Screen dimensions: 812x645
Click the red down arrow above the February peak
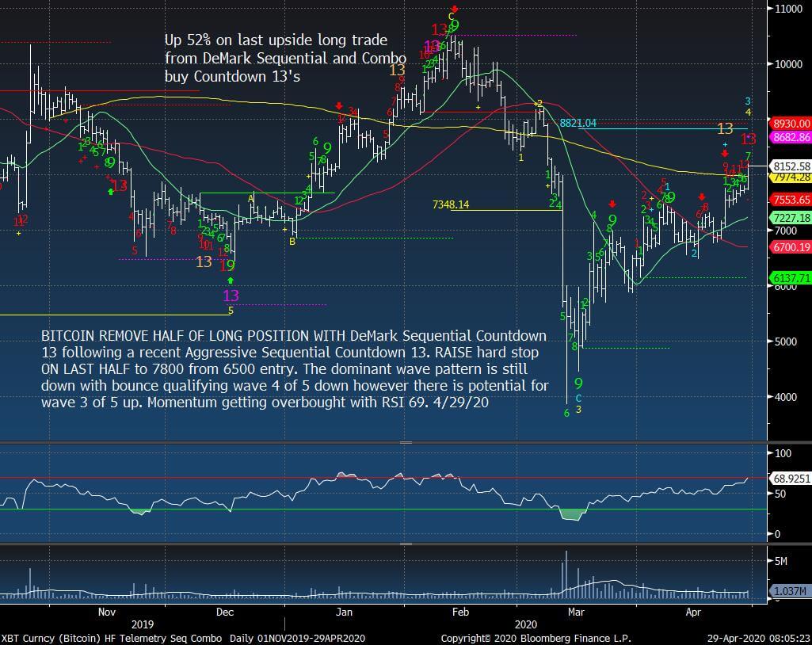point(455,10)
